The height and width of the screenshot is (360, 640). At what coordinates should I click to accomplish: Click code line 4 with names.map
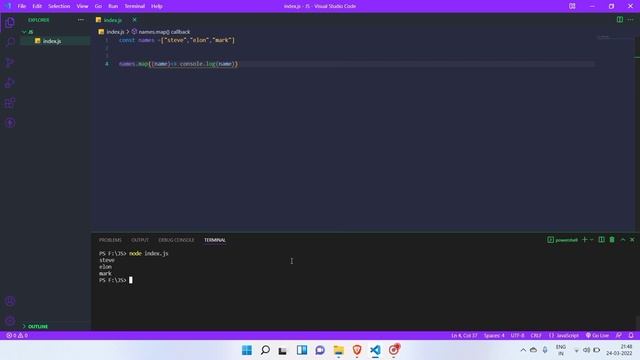(178, 64)
